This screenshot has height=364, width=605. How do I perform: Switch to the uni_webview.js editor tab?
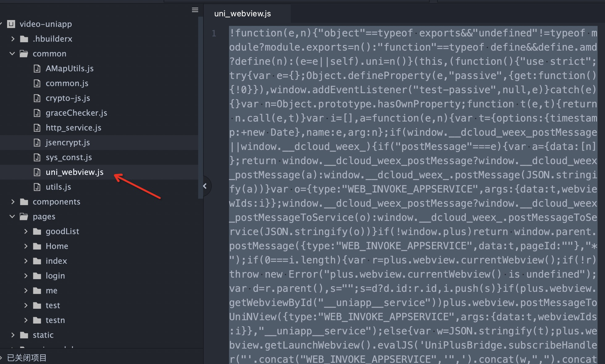tap(243, 14)
